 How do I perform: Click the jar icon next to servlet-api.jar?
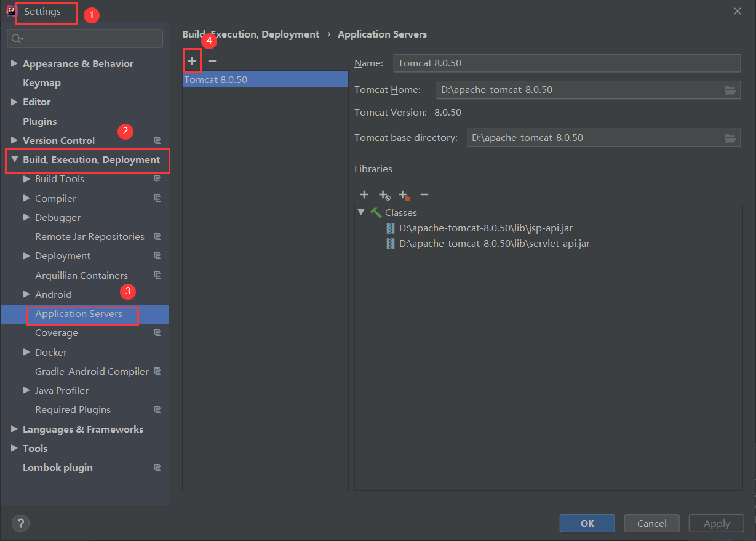tap(390, 244)
